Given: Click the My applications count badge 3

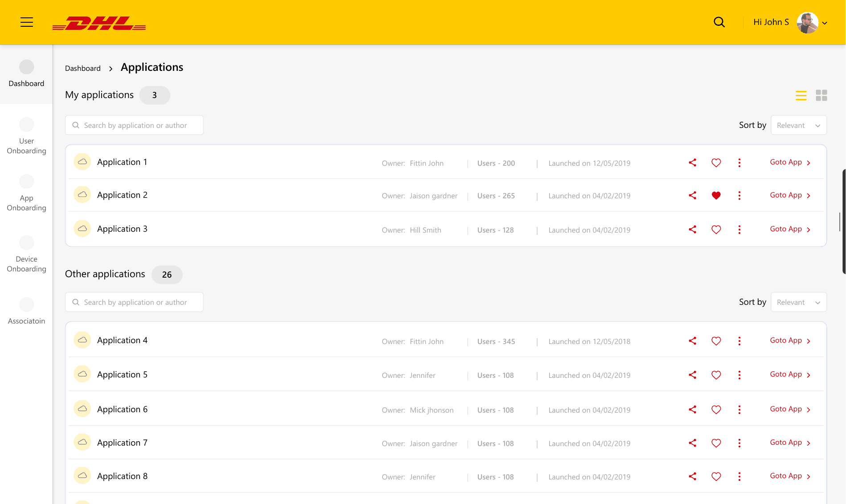Looking at the screenshot, I should click(x=154, y=95).
